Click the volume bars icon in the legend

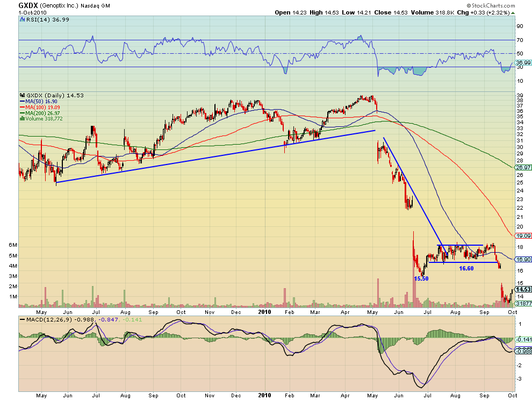tap(23, 118)
